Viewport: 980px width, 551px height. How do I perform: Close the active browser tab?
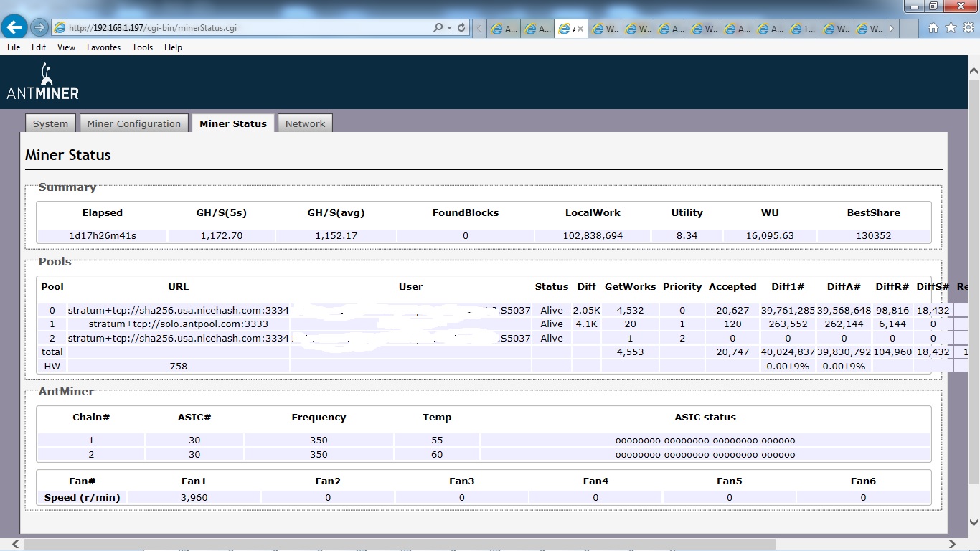pos(580,29)
